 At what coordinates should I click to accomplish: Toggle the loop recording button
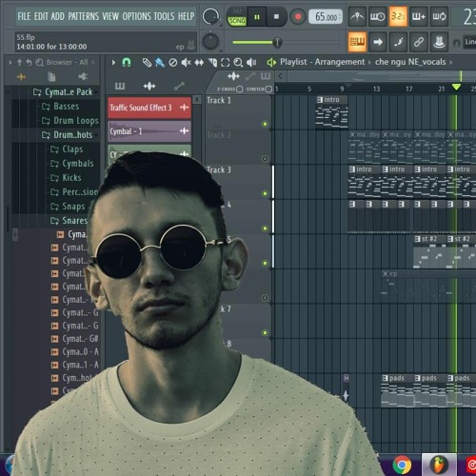(439, 16)
